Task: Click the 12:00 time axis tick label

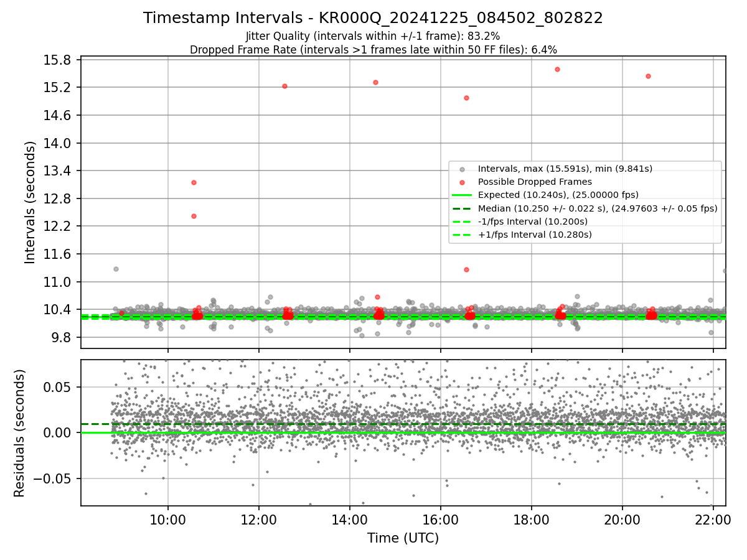Action: 259,520
